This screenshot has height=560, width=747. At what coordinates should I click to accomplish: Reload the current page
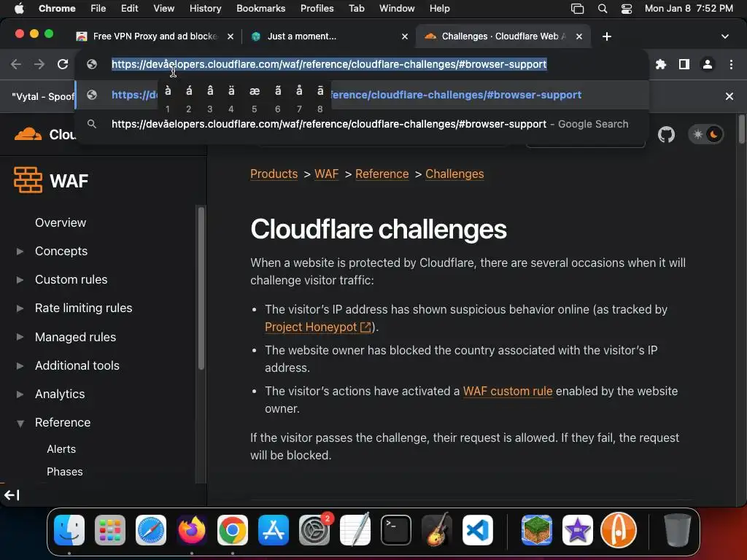(63, 64)
